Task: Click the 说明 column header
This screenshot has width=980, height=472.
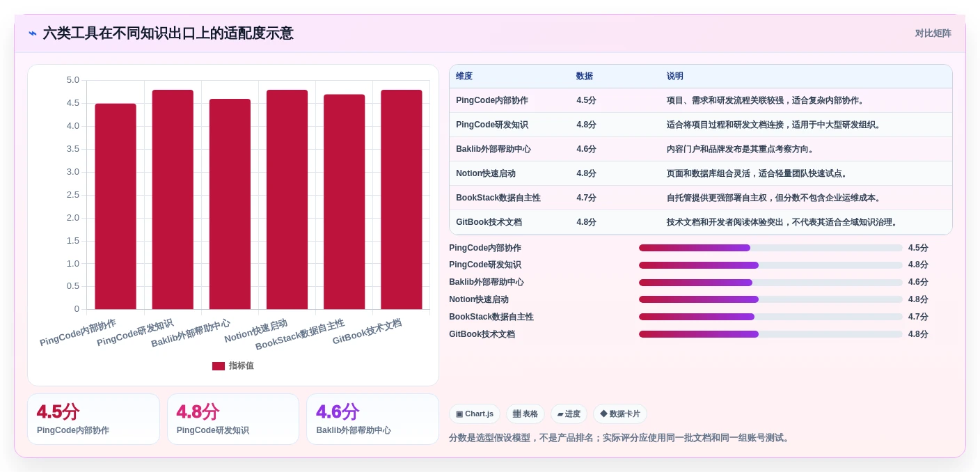Action: 675,77
